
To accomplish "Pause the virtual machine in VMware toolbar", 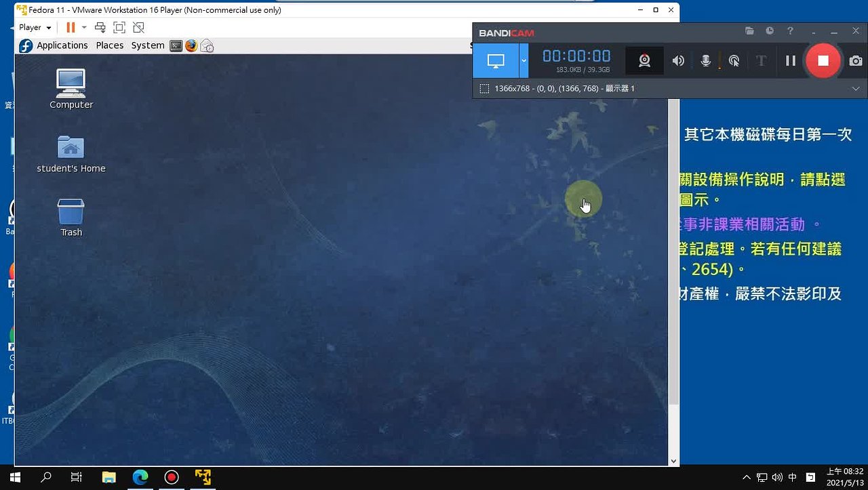I will 71,28.
